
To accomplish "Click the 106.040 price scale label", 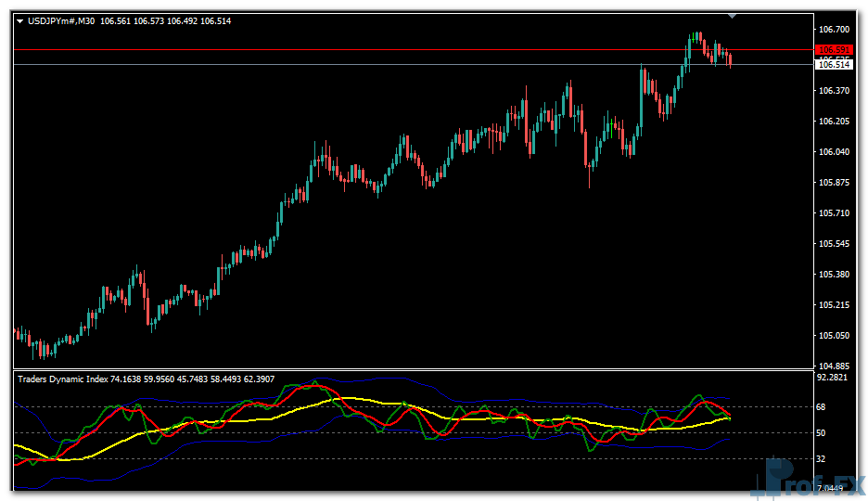I will (834, 152).
